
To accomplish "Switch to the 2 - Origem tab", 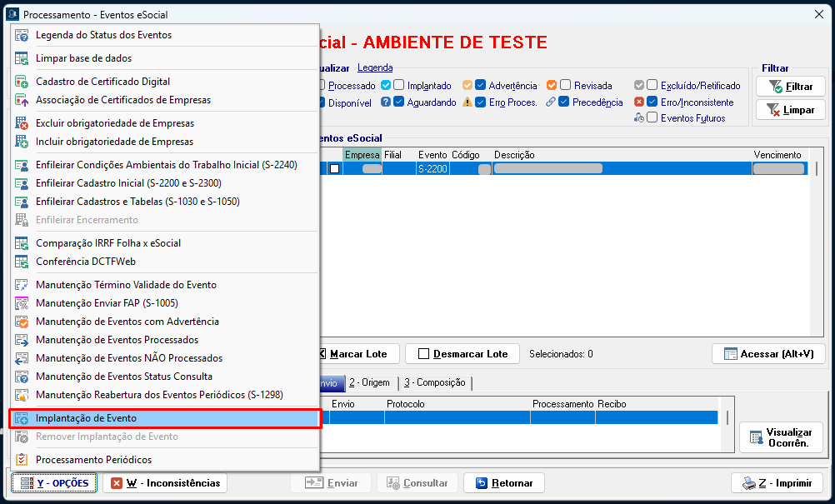I will pyautogui.click(x=369, y=383).
